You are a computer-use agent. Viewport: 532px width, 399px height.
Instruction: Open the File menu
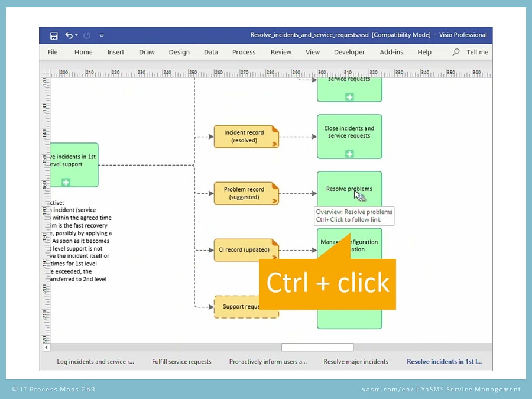pos(52,52)
